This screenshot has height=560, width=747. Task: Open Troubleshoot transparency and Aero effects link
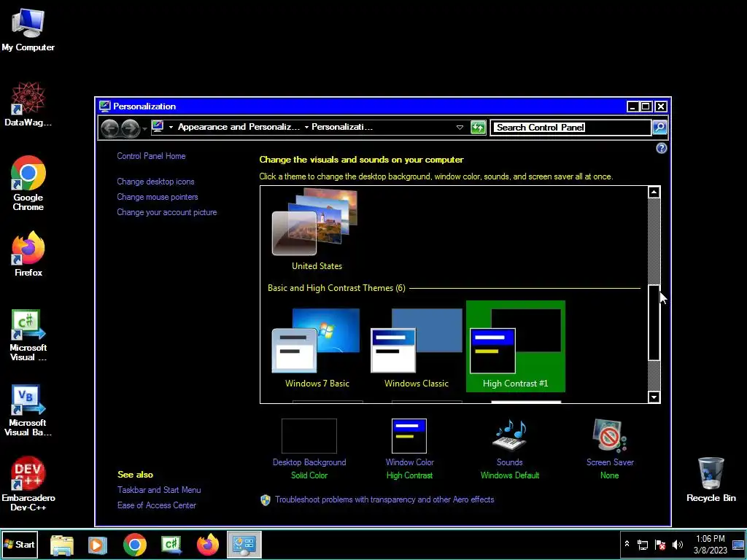pyautogui.click(x=384, y=499)
